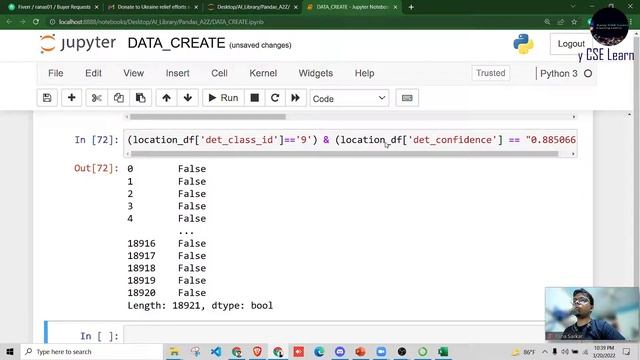The image size is (640, 360).
Task: Click into the In [72] code cell
Action: 350,140
